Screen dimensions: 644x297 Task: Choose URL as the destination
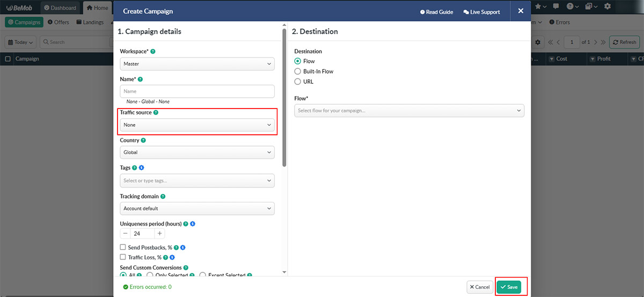click(x=298, y=82)
